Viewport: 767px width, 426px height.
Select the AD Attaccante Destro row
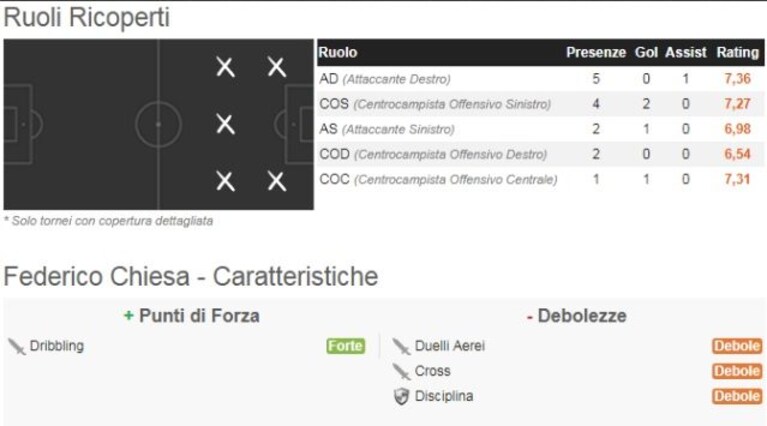tap(541, 79)
